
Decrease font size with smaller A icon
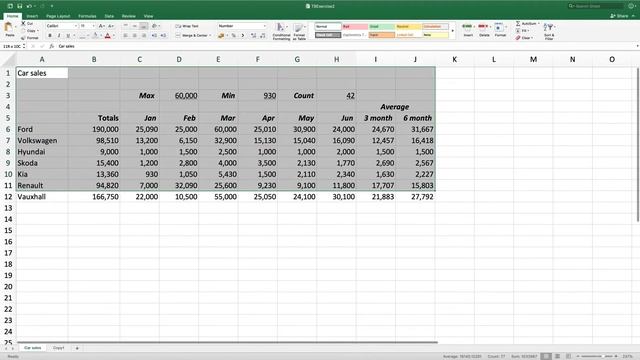point(110,26)
